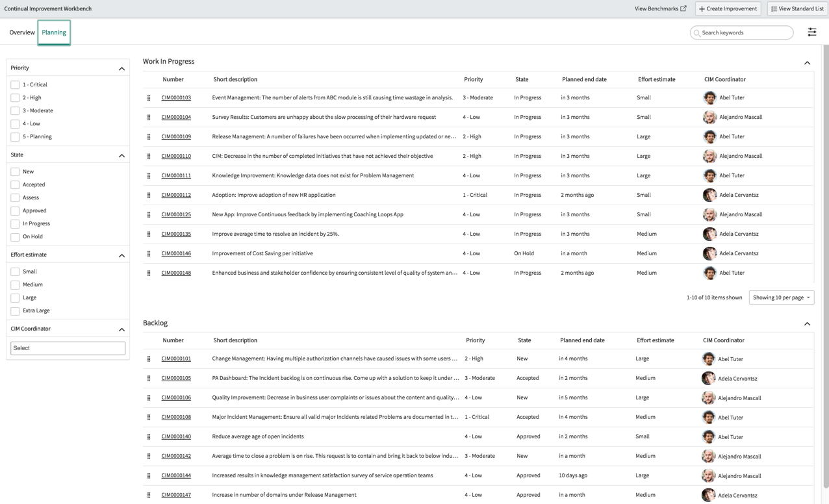
Task: Select the Planning tab
Action: 54,32
